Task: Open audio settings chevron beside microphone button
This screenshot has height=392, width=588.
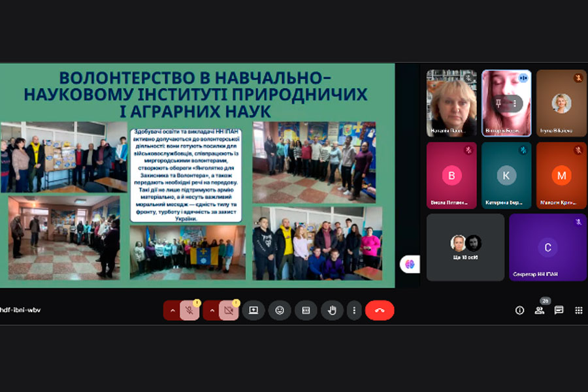Action: click(x=172, y=310)
